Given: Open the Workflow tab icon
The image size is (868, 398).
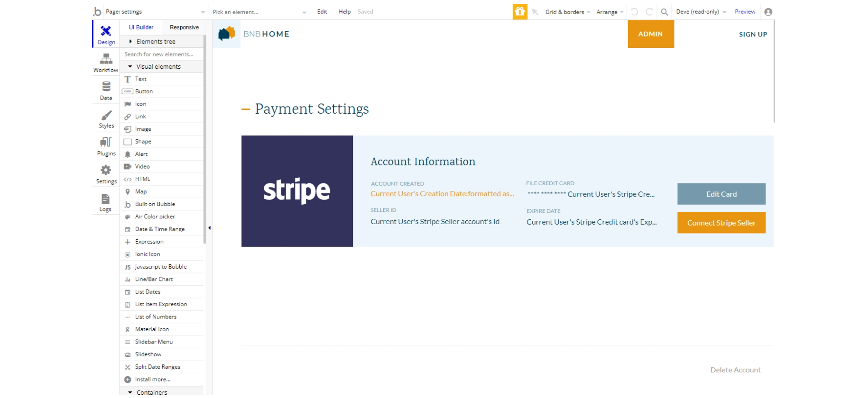Looking at the screenshot, I should 106,59.
